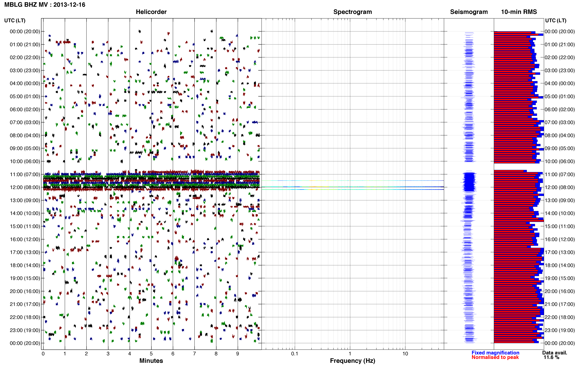Click the left 13:00 (09:00) time label

click(25, 200)
